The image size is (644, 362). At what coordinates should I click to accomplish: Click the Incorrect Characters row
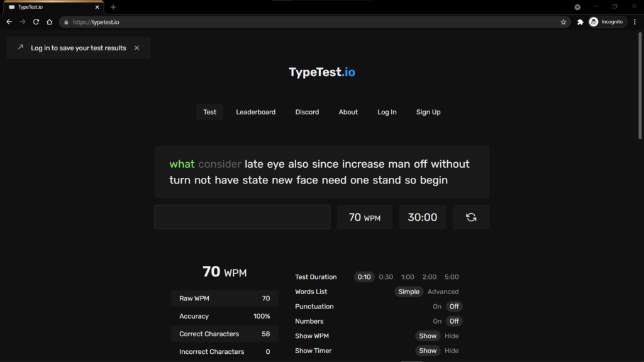pyautogui.click(x=225, y=352)
